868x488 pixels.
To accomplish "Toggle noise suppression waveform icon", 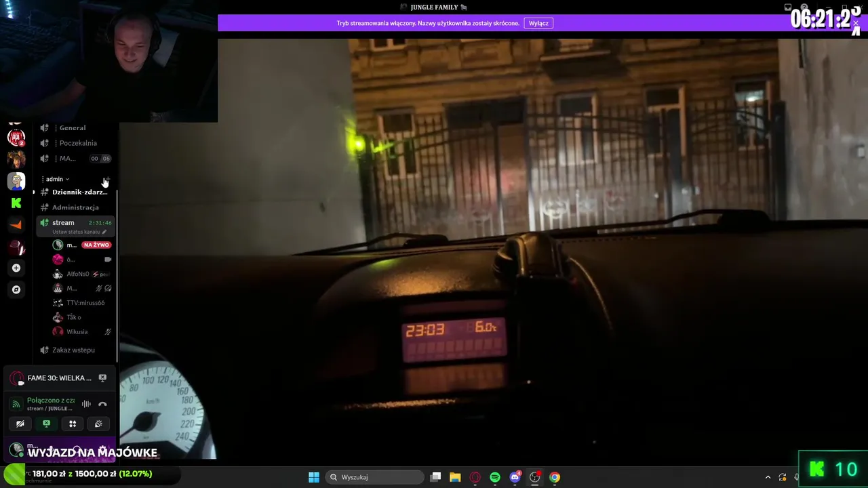I will (x=86, y=404).
